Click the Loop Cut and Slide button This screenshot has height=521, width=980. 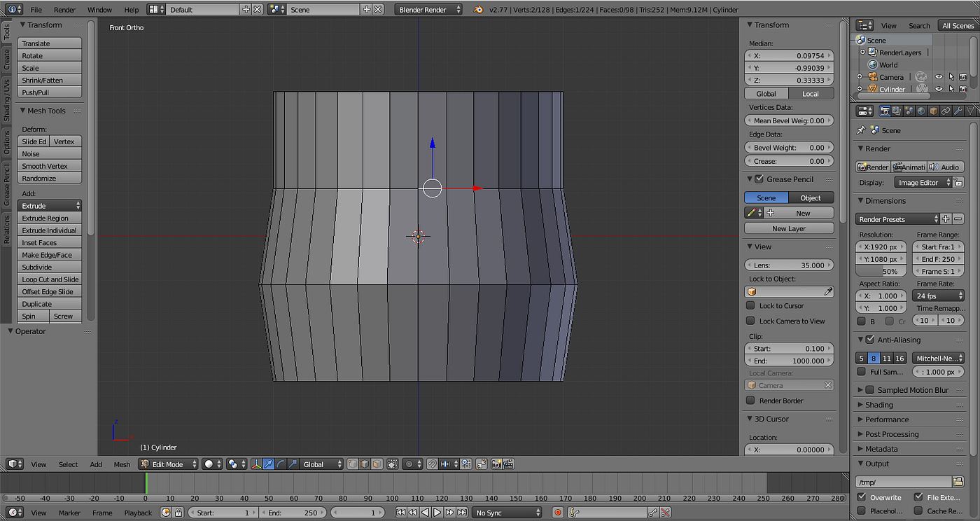point(50,279)
